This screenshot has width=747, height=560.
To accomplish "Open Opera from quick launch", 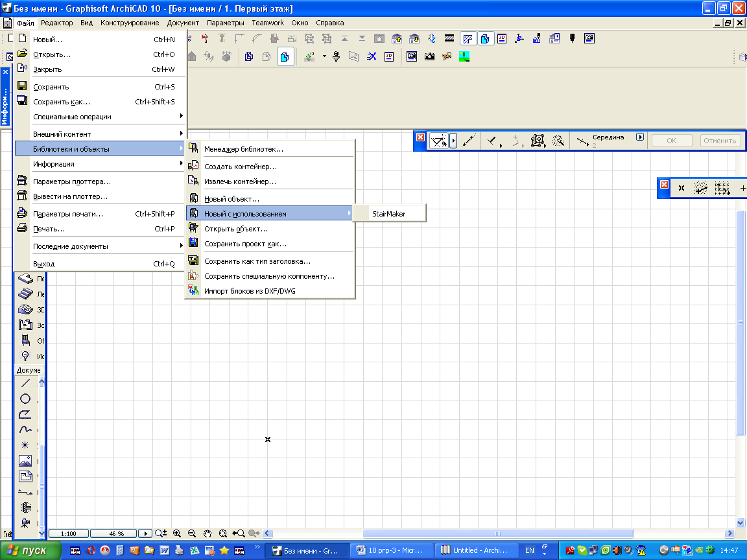I will click(90, 550).
